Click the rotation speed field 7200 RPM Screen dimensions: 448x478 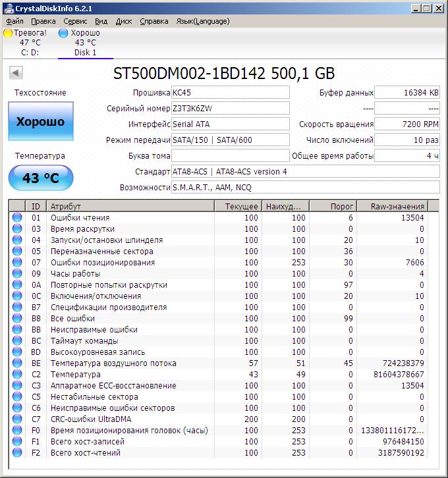pos(407,124)
